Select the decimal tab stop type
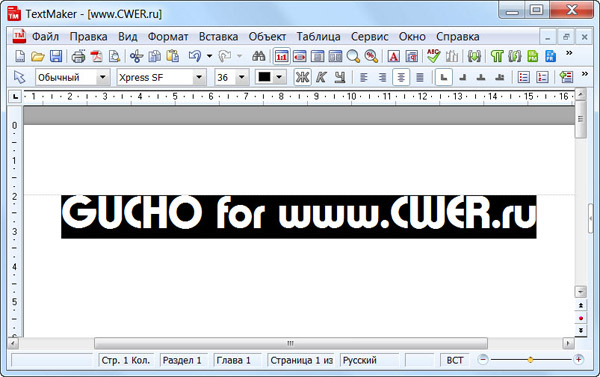The image size is (600, 377). [499, 77]
